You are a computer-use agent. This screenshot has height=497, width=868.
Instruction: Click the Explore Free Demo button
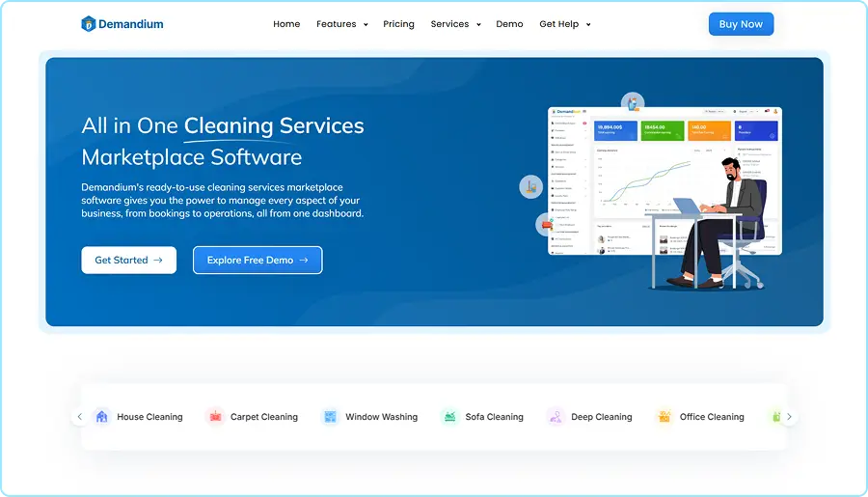tap(258, 260)
